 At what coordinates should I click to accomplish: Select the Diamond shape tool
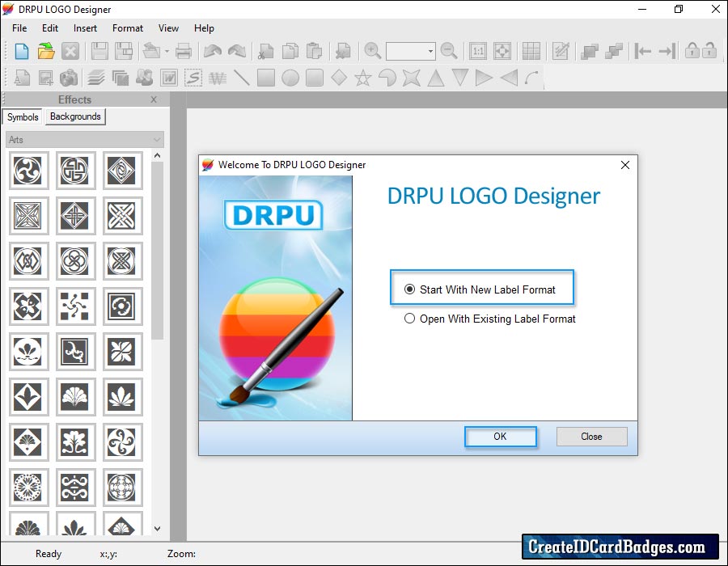(x=339, y=78)
